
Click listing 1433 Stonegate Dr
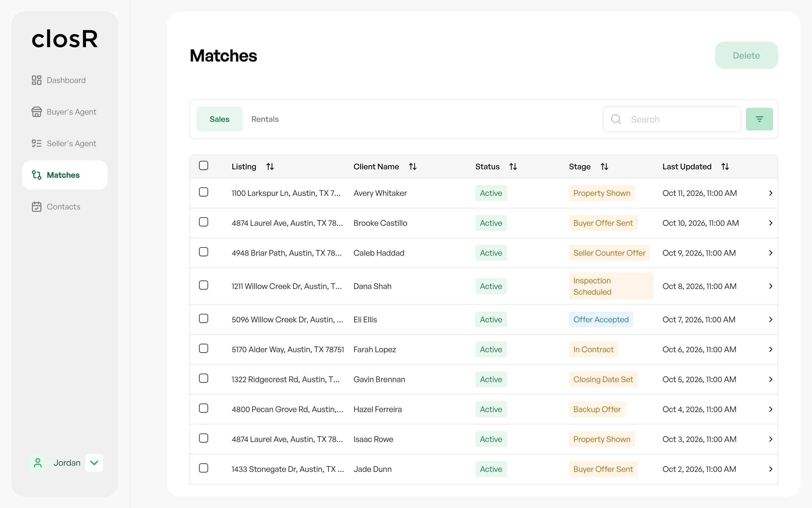tap(288, 469)
